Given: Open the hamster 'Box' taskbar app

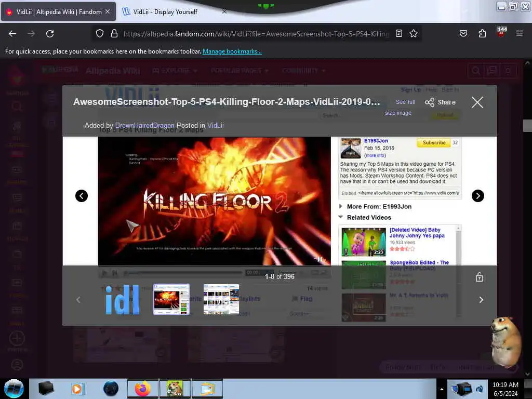Looking at the screenshot, I should tap(175, 389).
